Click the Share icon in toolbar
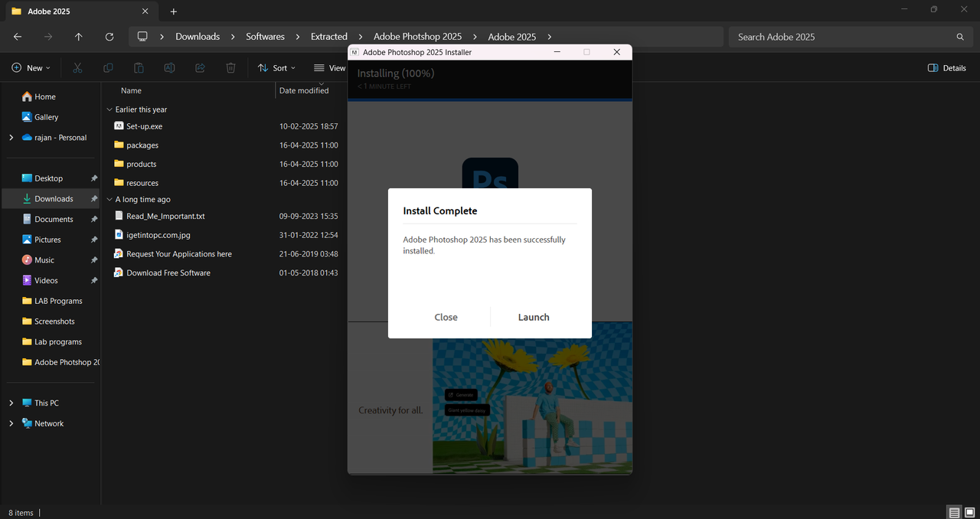The image size is (980, 519). (x=200, y=68)
